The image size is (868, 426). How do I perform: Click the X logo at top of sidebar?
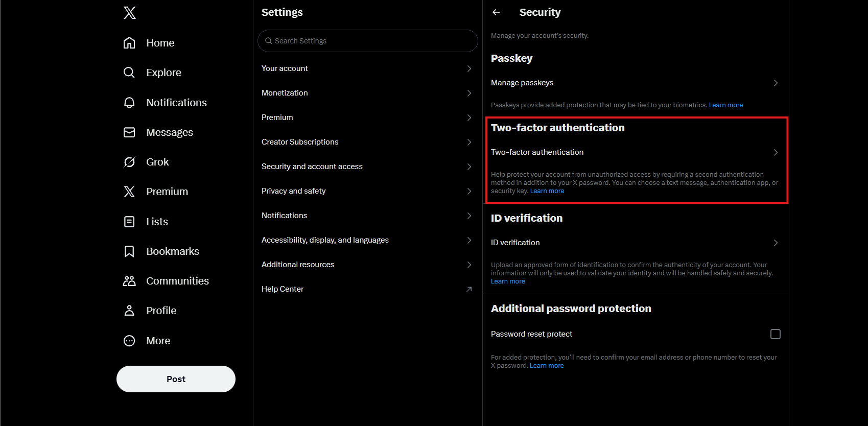click(129, 12)
